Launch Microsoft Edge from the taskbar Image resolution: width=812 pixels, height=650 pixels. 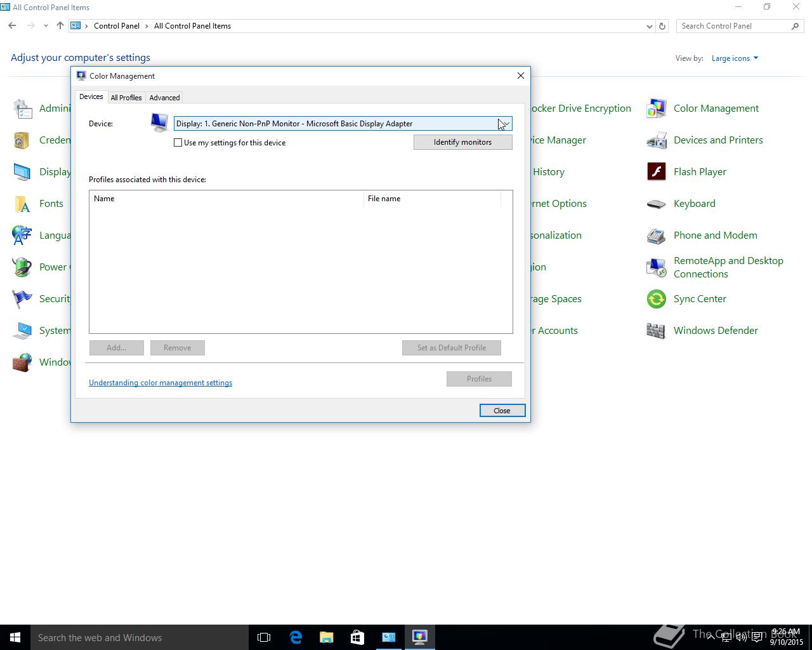[x=296, y=637]
